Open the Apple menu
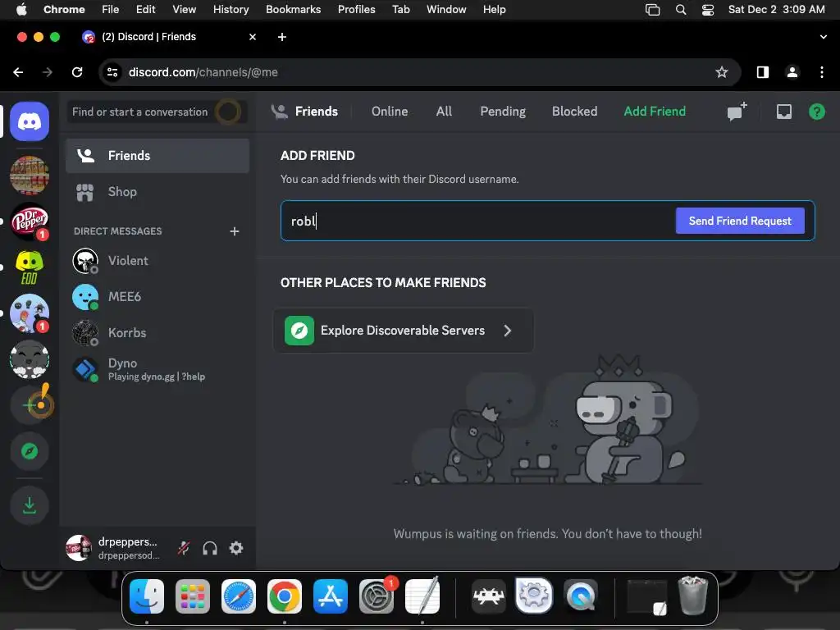 tap(21, 10)
